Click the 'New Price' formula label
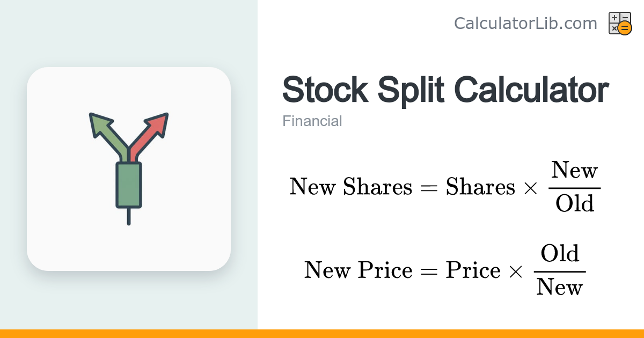The height and width of the screenshot is (338, 644). click(x=358, y=270)
